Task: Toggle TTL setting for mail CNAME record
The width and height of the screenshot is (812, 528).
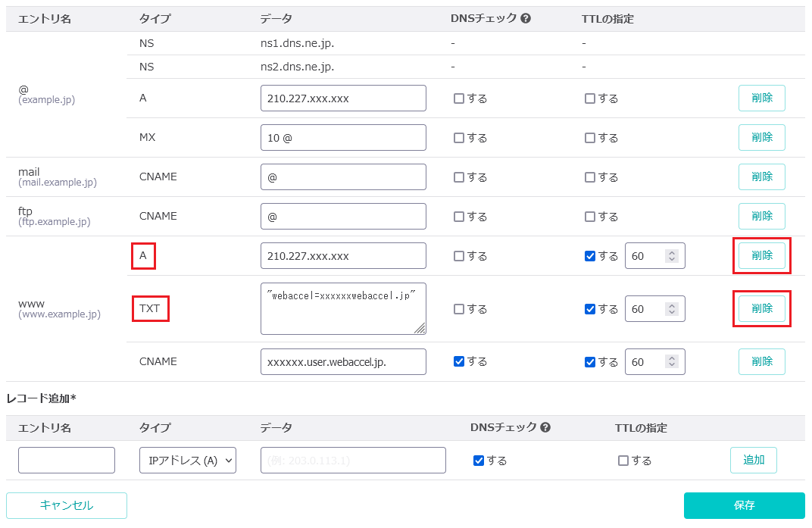Action: 590,177
